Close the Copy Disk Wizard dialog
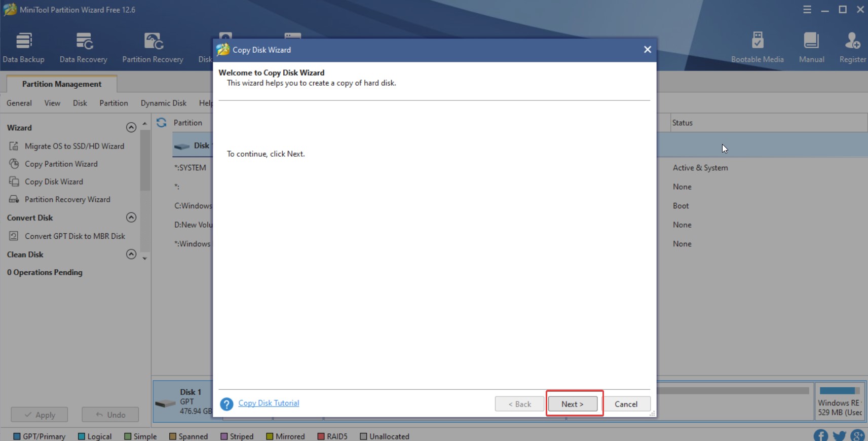The image size is (868, 441). point(647,50)
